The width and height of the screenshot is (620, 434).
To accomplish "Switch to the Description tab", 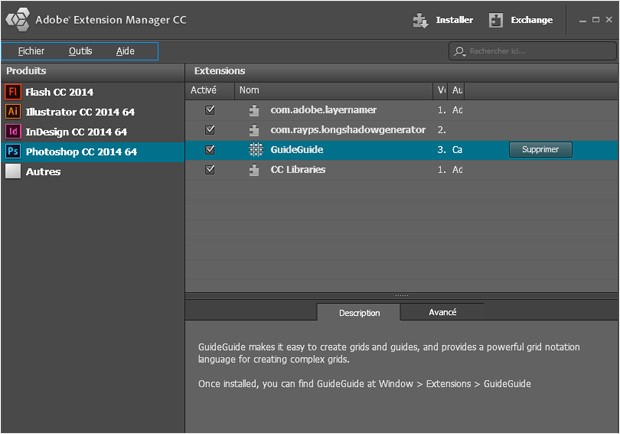I will pos(359,313).
